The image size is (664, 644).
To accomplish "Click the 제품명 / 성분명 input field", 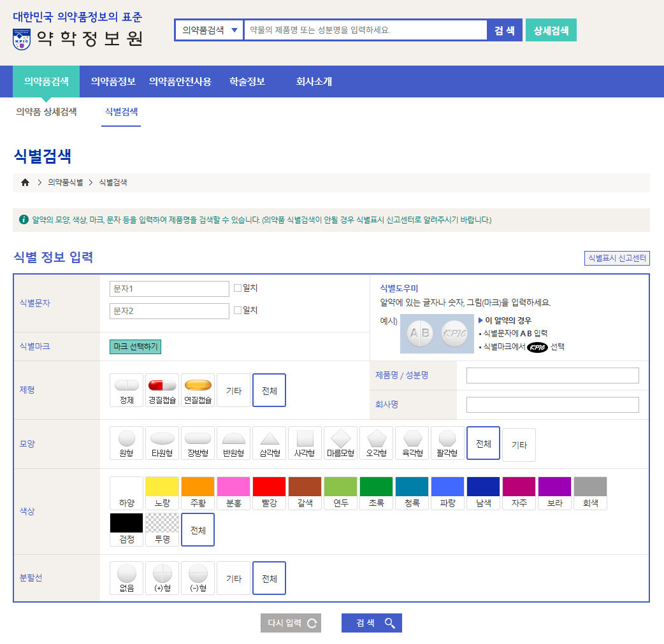I will (552, 375).
